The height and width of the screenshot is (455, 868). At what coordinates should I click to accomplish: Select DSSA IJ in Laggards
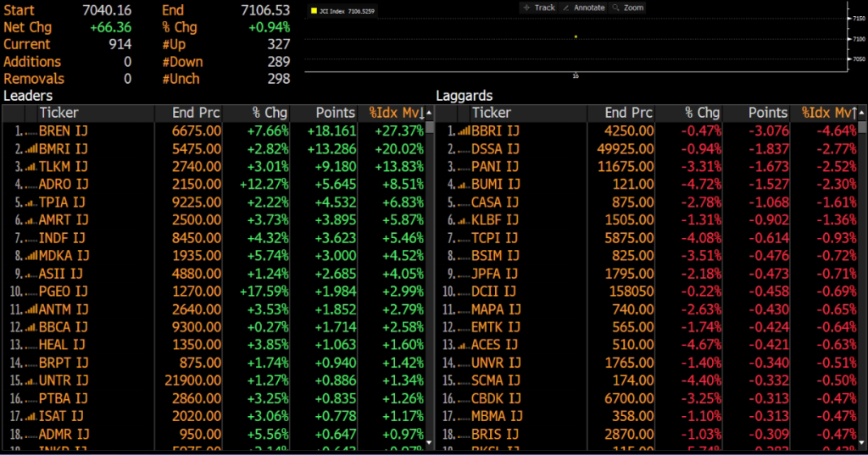496,149
